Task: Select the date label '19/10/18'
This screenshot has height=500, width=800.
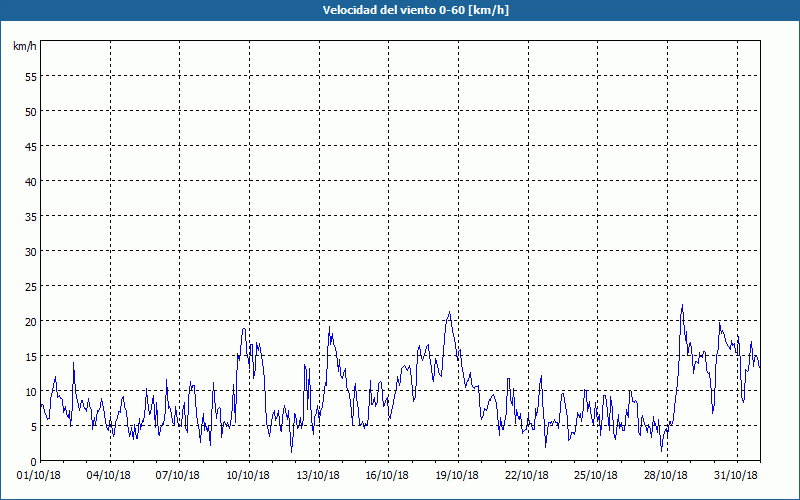Action: pos(457,476)
